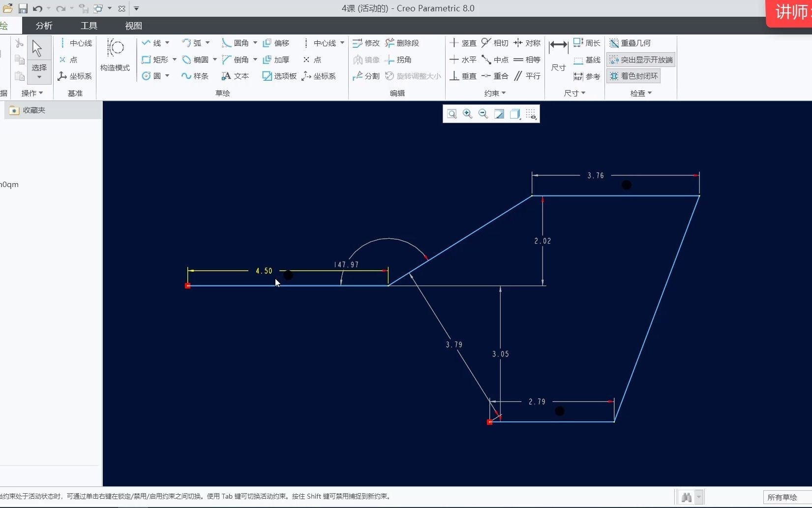The height and width of the screenshot is (508, 812).
Task: Save the sketch with the floppy disk icon
Action: (x=23, y=8)
